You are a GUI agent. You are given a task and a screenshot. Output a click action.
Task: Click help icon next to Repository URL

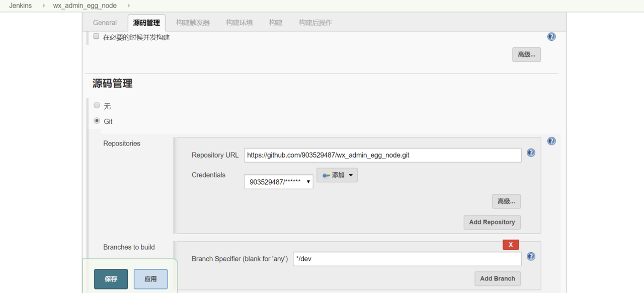click(x=531, y=153)
